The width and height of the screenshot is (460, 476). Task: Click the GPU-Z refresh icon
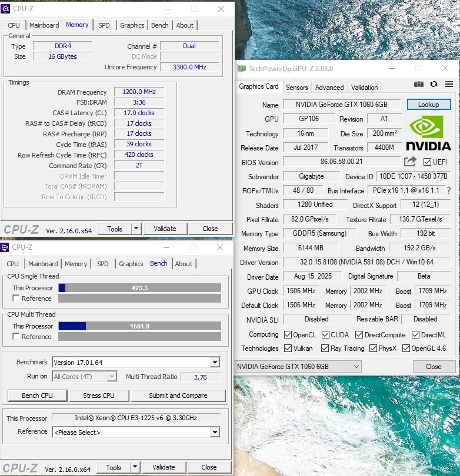pos(434,85)
